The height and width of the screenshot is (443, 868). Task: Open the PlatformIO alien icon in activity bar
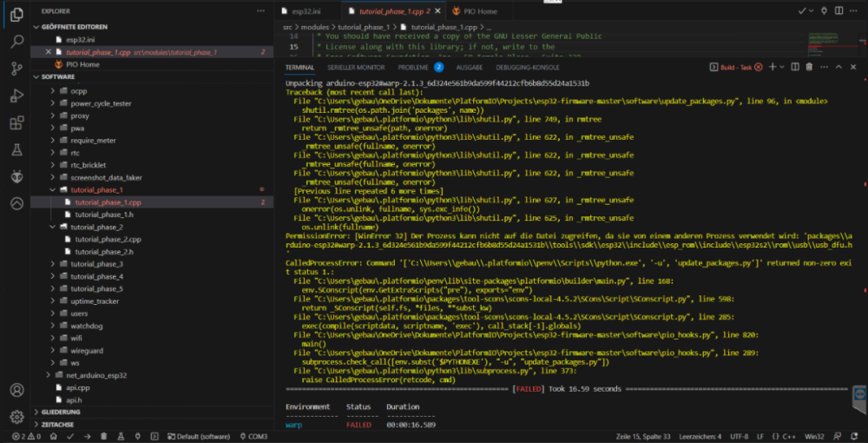[x=16, y=177]
